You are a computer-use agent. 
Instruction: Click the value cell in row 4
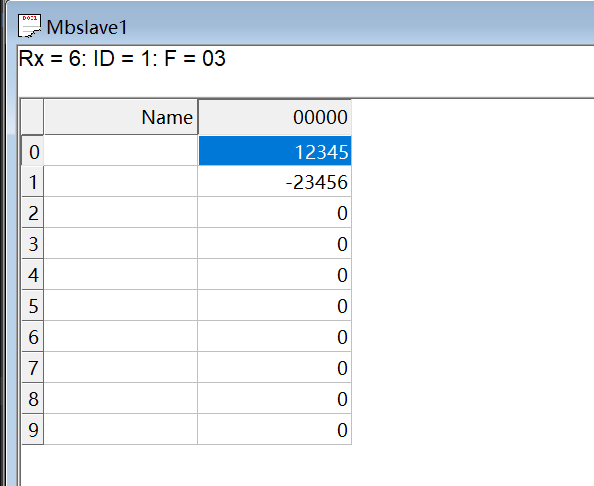275,275
